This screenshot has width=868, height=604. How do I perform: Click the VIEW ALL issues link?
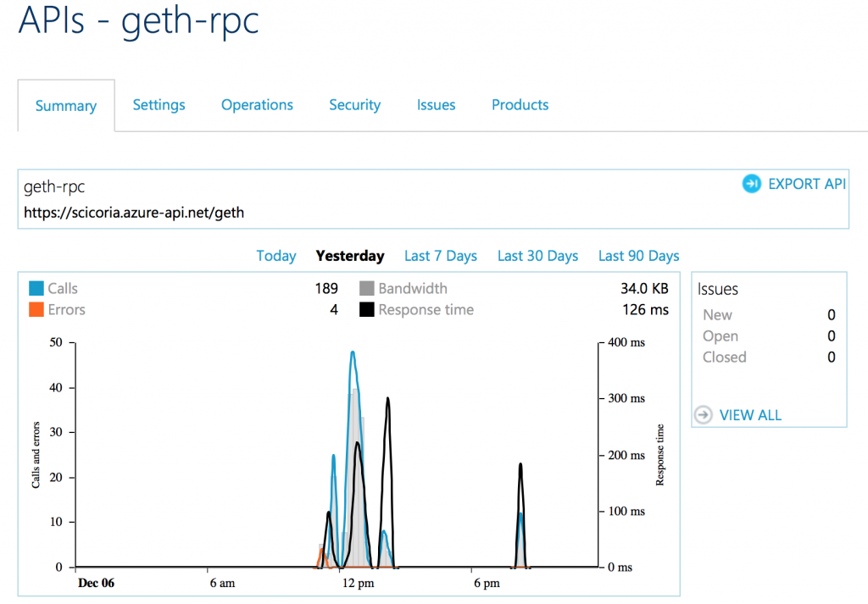(x=749, y=414)
